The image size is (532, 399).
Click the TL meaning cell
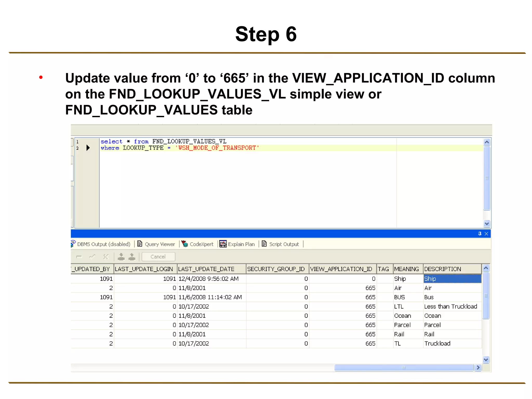pyautogui.click(x=408, y=343)
